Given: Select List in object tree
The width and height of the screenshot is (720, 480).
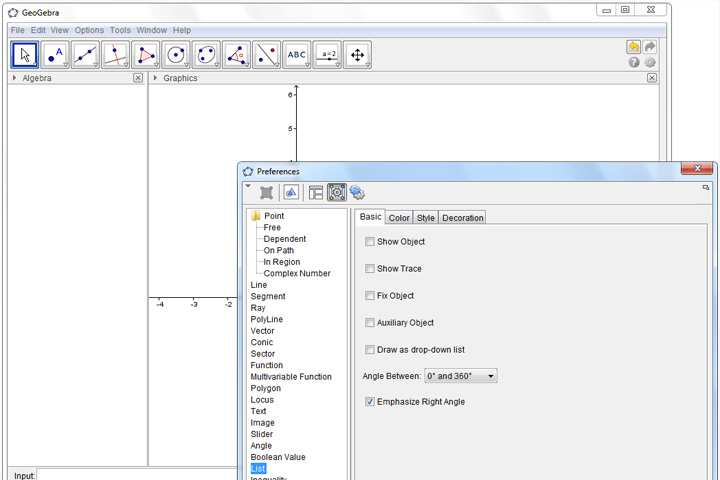Looking at the screenshot, I should click(x=258, y=469).
